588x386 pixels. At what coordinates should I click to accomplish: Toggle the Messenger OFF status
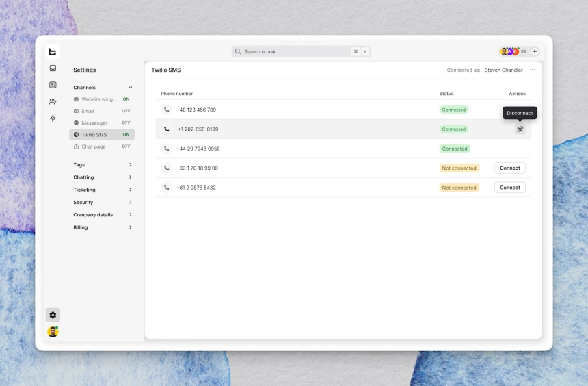click(126, 123)
